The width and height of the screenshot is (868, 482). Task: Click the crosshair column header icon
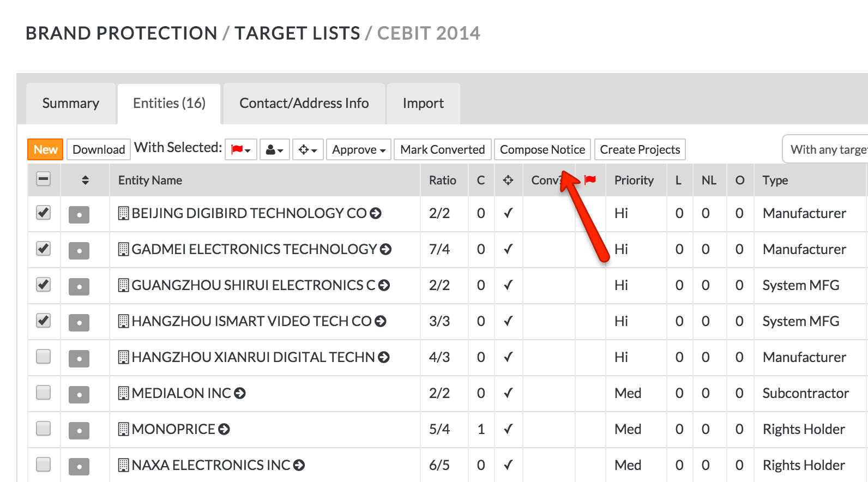(508, 180)
